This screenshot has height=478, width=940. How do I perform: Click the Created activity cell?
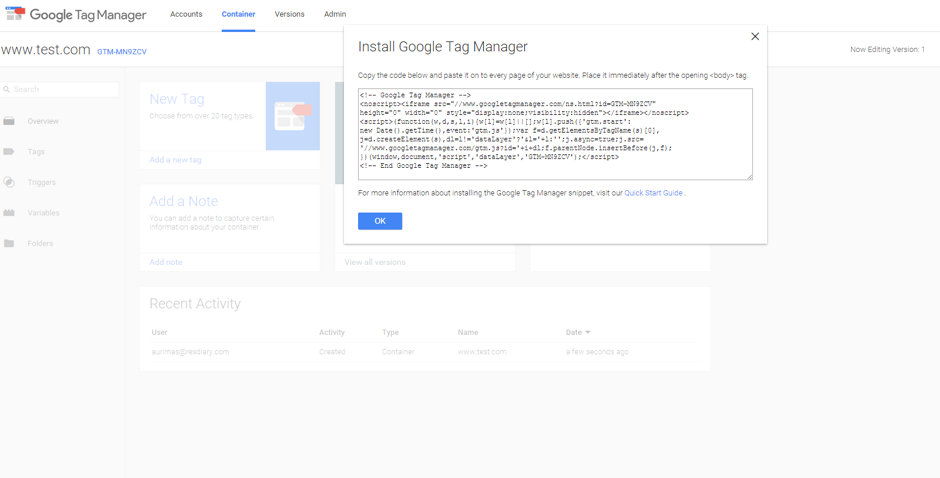tap(332, 351)
